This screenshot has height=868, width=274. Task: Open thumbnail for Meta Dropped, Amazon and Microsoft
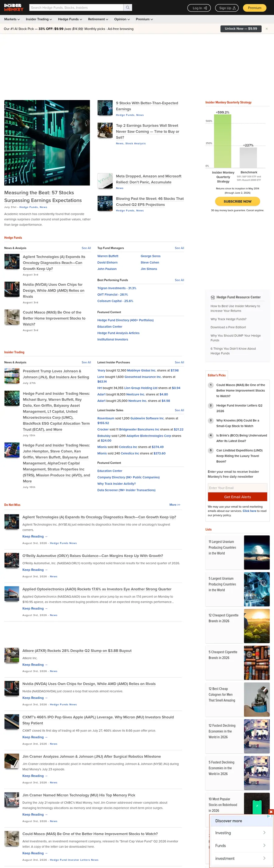coord(105,181)
